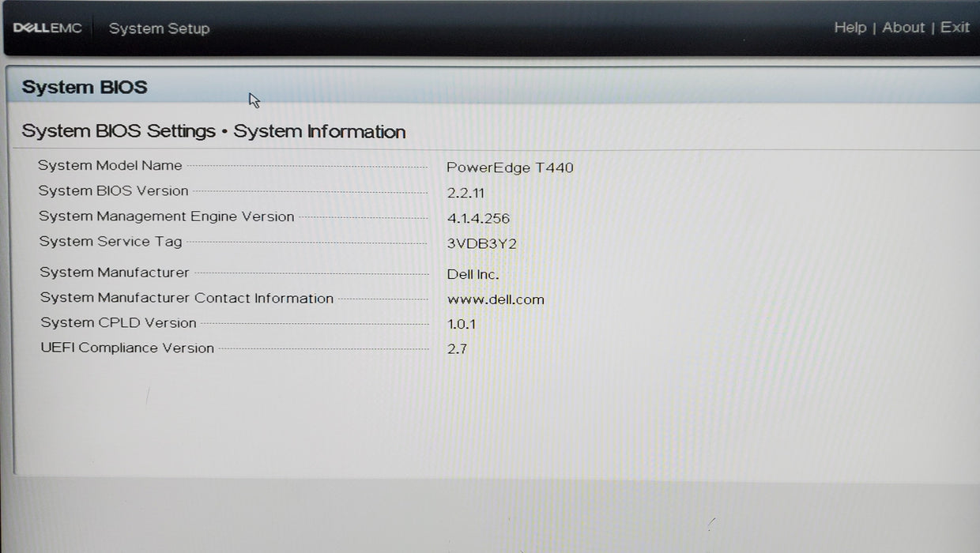This screenshot has height=553, width=980.
Task: Exit the System Setup
Action: (955, 28)
